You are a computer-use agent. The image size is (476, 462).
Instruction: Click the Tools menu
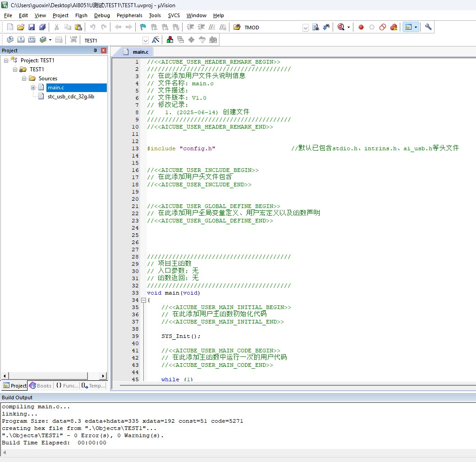[x=155, y=15]
